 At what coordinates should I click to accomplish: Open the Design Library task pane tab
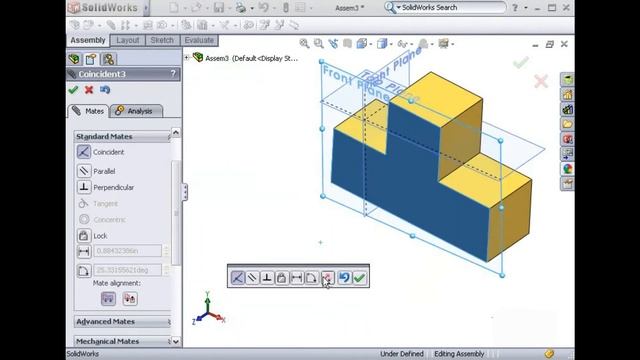(567, 109)
